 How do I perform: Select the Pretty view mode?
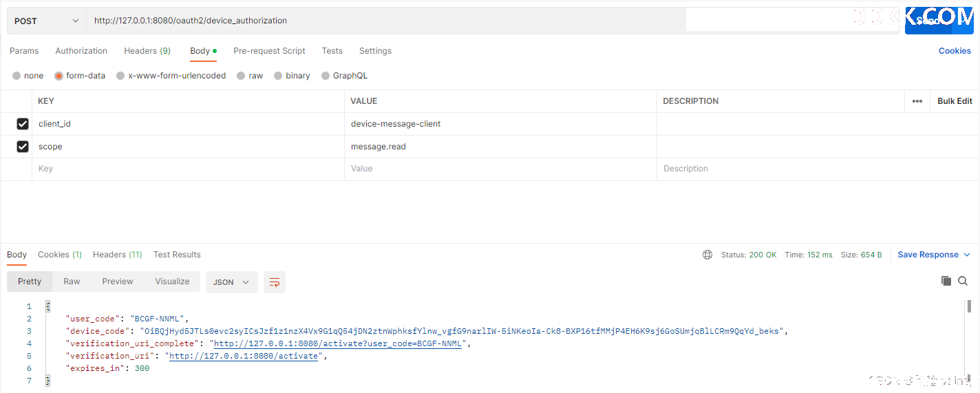pyautogui.click(x=30, y=282)
